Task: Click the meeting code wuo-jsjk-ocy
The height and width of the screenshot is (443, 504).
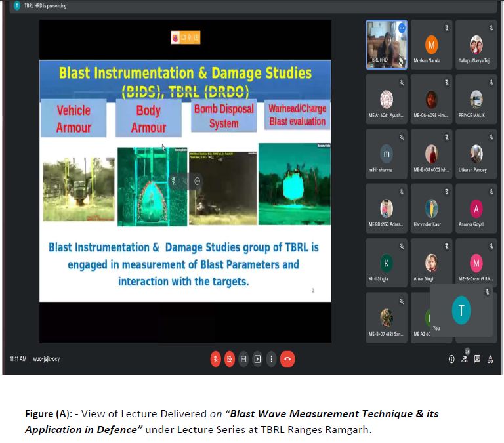Action: 46,359
